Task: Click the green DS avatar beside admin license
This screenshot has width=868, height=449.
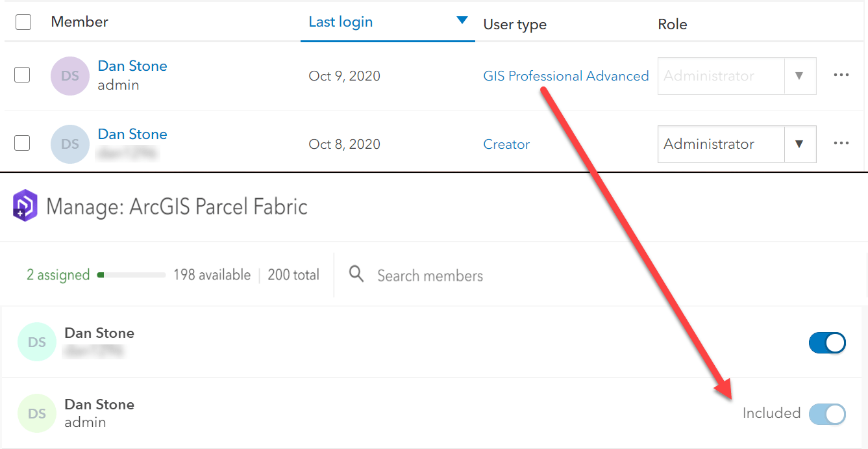Action: 37,413
